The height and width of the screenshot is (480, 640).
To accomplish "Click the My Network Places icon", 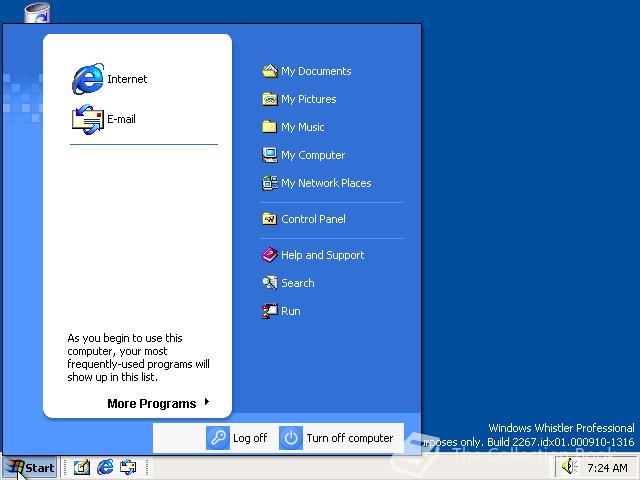I will coord(270,183).
